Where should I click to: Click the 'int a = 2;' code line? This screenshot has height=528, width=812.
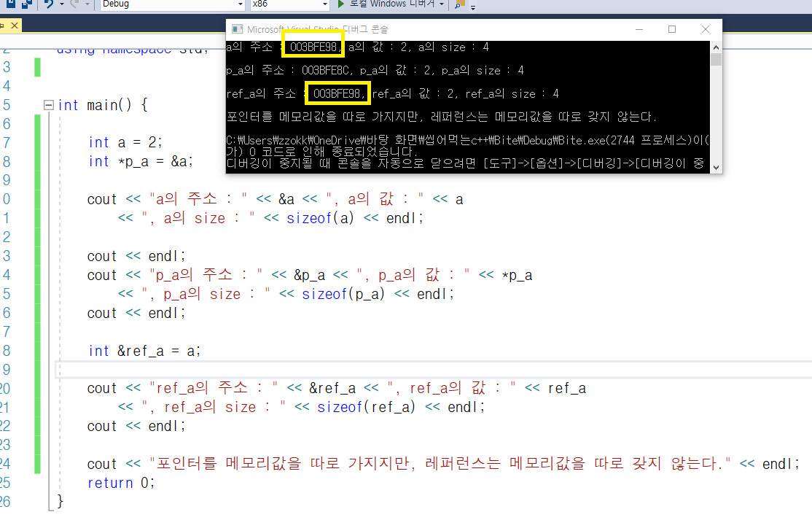pos(125,142)
